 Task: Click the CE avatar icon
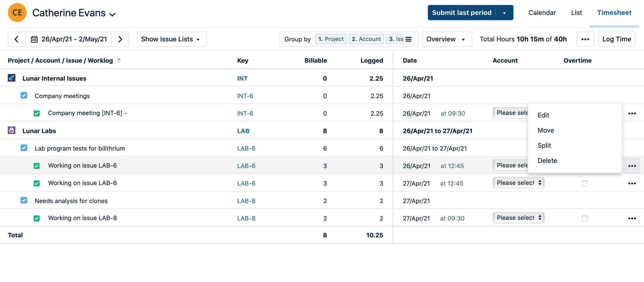pyautogui.click(x=17, y=12)
